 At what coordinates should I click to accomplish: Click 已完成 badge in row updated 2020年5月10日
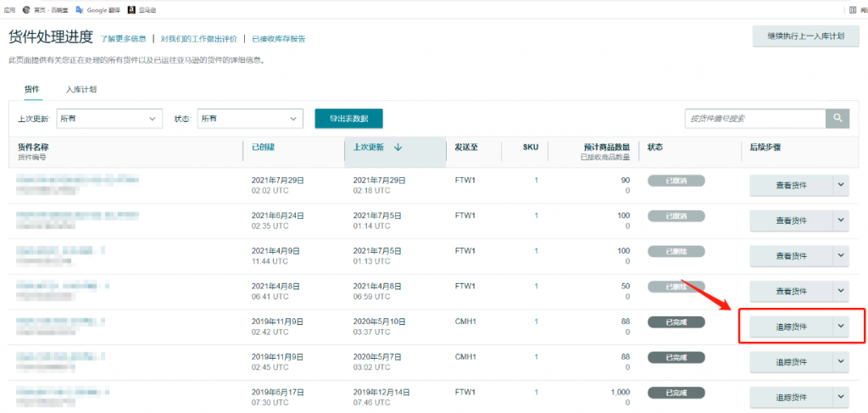tap(676, 321)
